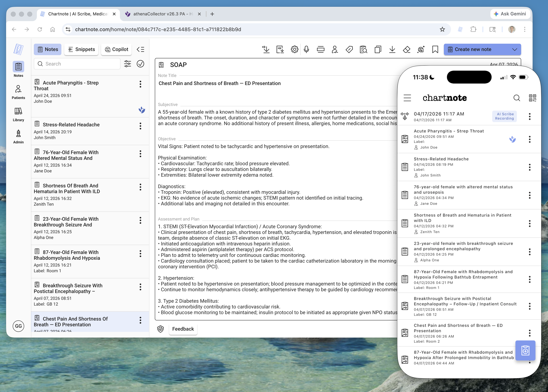The image size is (548, 392).
Task: Open options menu for Acute Pharyngitis note
Action: [x=140, y=84]
